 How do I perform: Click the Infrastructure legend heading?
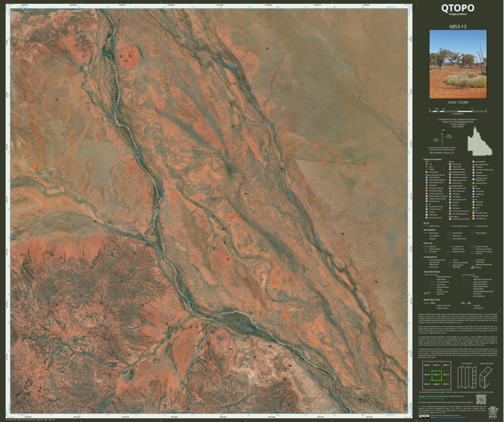432,299
